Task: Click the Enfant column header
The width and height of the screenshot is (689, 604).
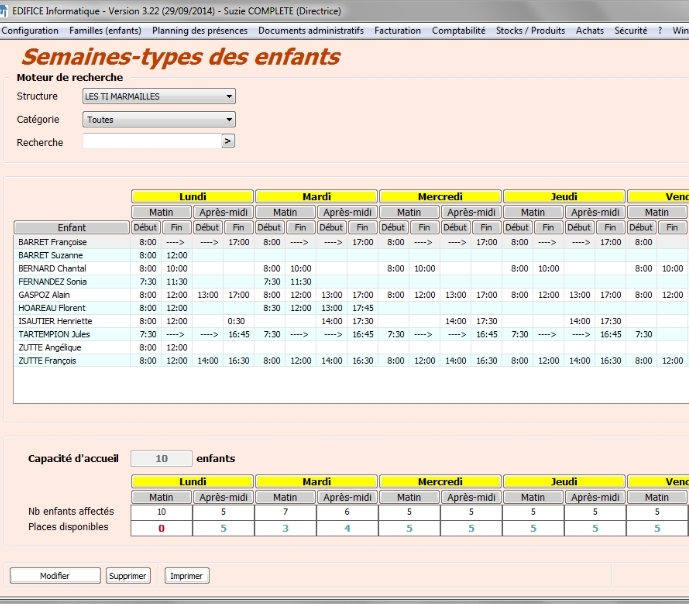Action: coord(72,228)
